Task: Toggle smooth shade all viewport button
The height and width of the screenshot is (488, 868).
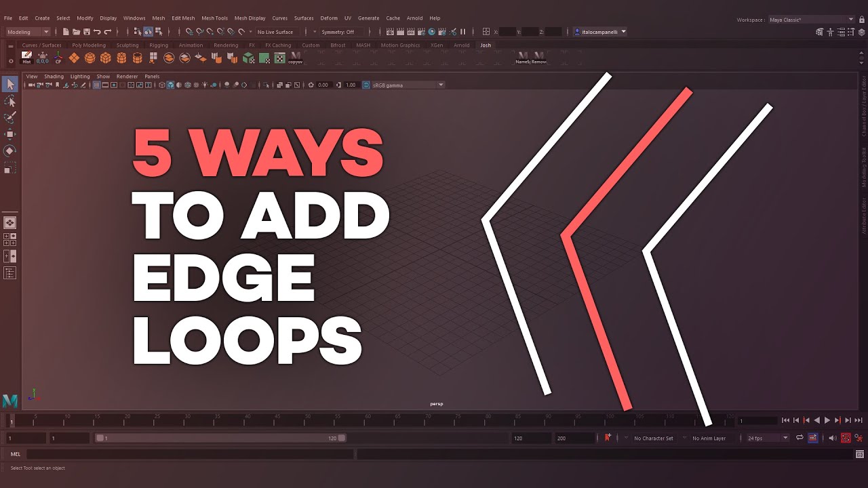Action: (x=170, y=85)
